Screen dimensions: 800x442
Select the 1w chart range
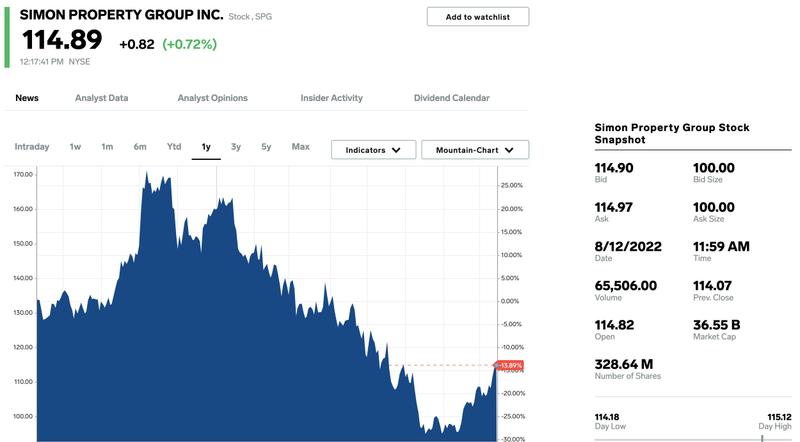click(76, 147)
